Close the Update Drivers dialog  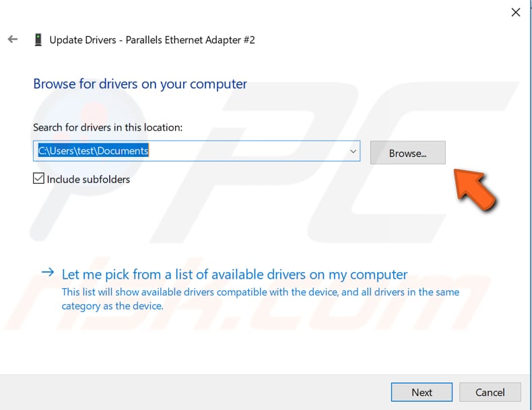[516, 13]
